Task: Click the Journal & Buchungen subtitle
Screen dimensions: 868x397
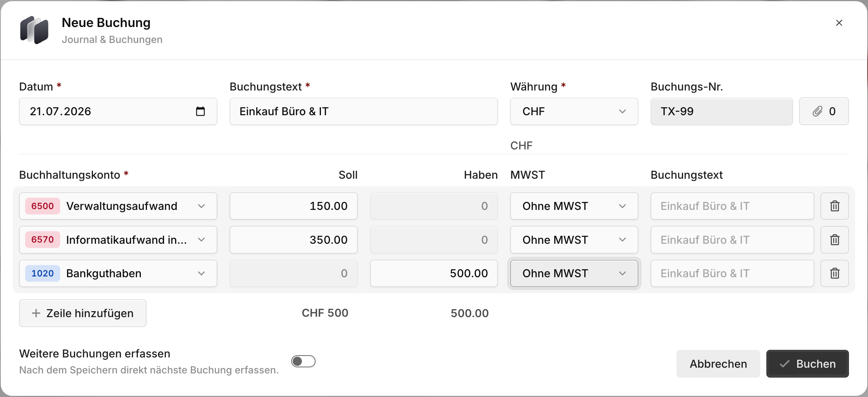Action: click(112, 40)
